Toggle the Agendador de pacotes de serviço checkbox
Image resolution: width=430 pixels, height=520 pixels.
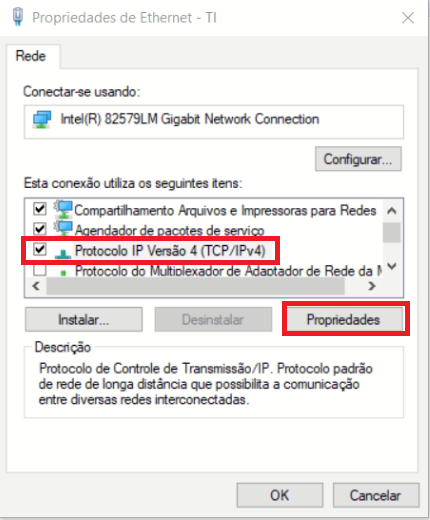(40, 229)
